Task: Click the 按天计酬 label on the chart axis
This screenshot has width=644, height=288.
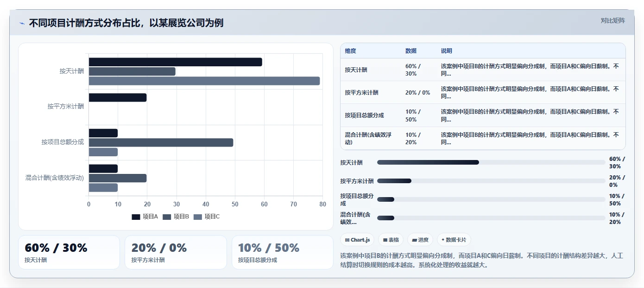Action: (x=72, y=71)
